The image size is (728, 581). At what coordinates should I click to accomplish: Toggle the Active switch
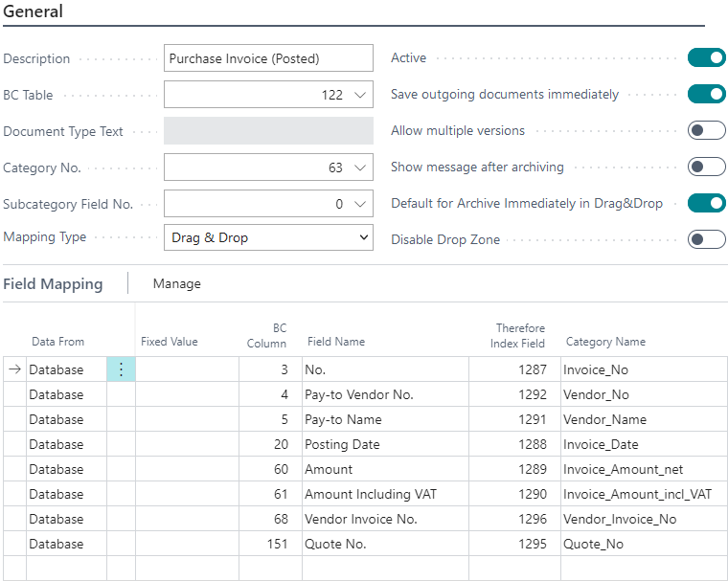[x=706, y=58]
